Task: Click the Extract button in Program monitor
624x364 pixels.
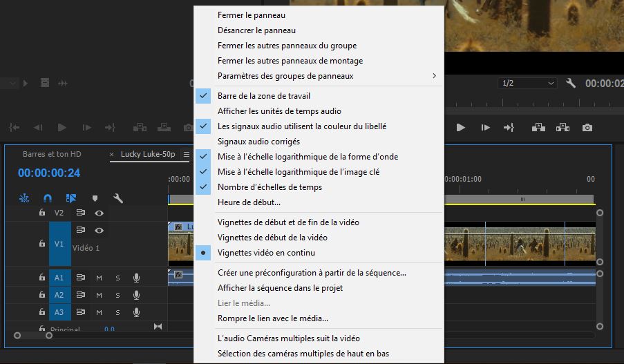Action: point(562,128)
